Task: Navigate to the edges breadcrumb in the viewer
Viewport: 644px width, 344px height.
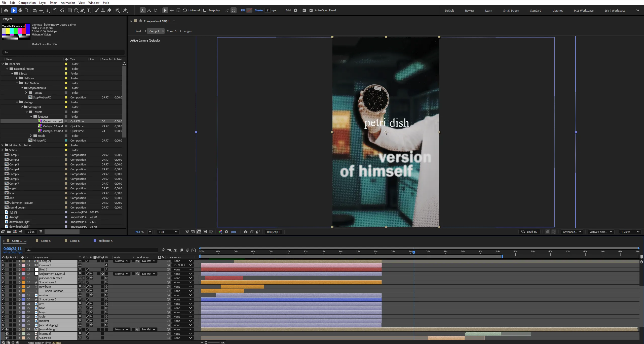Action: click(x=188, y=31)
